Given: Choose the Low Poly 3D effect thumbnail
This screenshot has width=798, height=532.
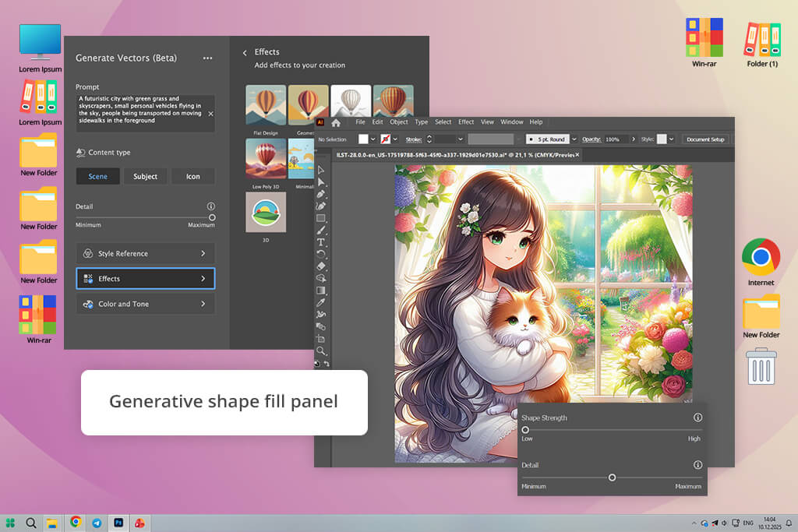Looking at the screenshot, I should click(x=266, y=159).
